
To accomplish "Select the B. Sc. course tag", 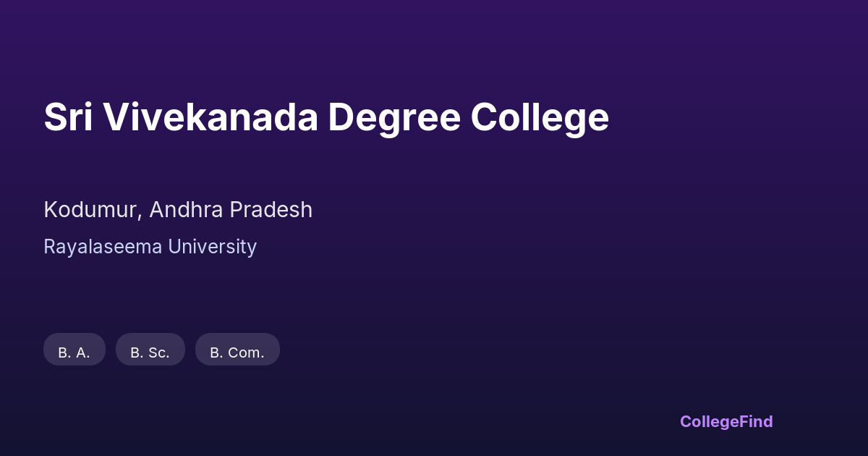I will pos(150,350).
